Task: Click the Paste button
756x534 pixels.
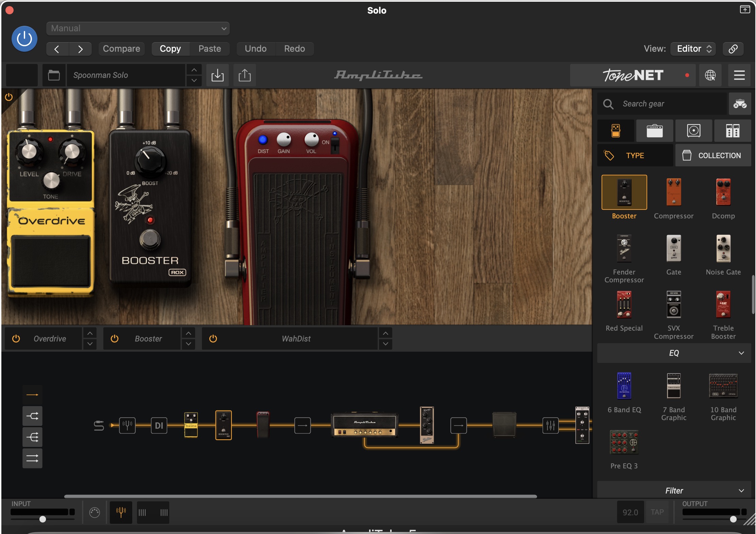Action: [x=210, y=49]
